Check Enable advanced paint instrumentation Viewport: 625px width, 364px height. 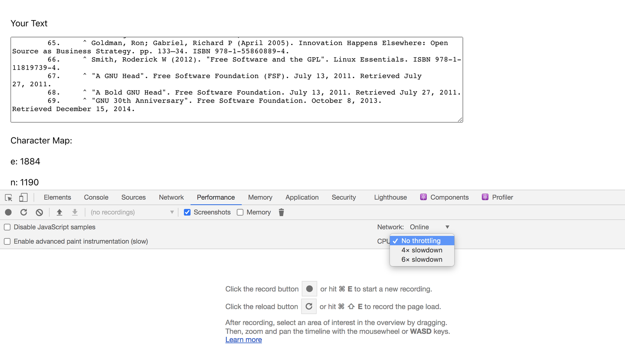(7, 241)
